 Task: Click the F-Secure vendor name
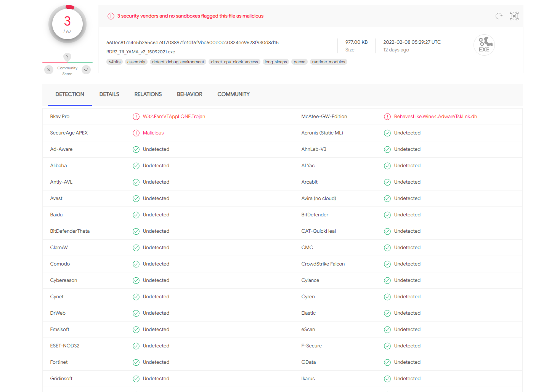[311, 346]
